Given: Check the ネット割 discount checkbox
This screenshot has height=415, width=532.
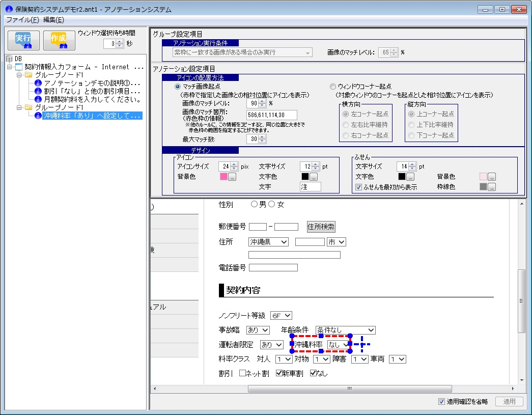Looking at the screenshot, I should pyautogui.click(x=243, y=373).
